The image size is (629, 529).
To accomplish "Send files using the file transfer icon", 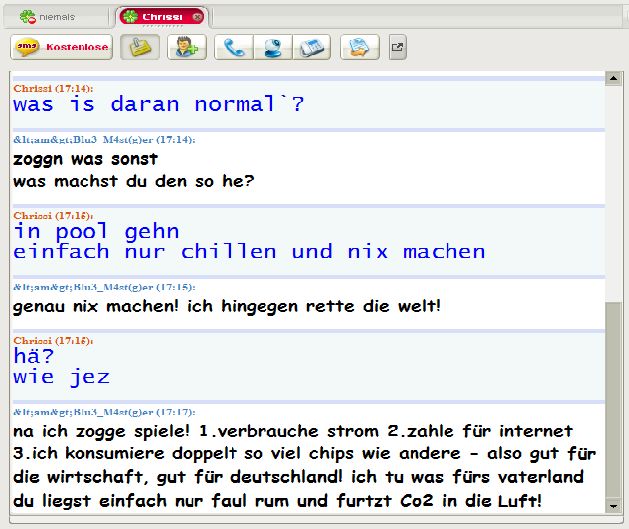I will click(359, 47).
